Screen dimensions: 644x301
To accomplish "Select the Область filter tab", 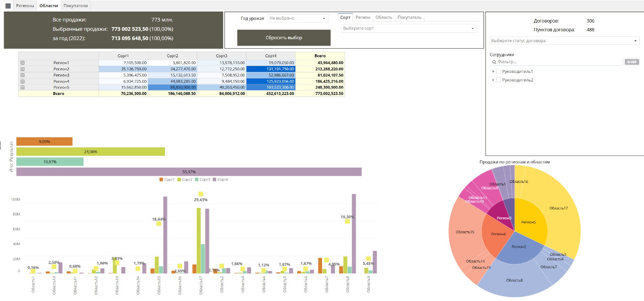I will click(383, 18).
